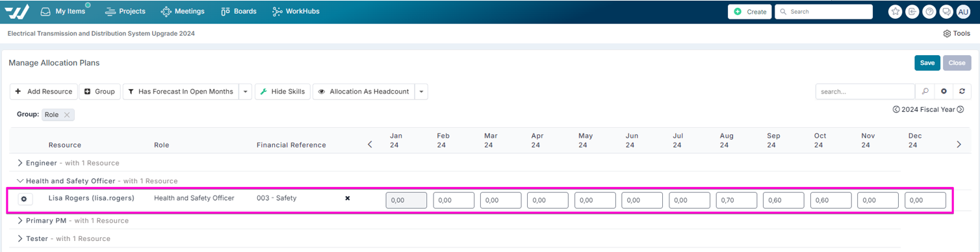Image resolution: width=980 pixels, height=252 pixels.
Task: Click the Lisa Rogers resource name
Action: (92, 198)
